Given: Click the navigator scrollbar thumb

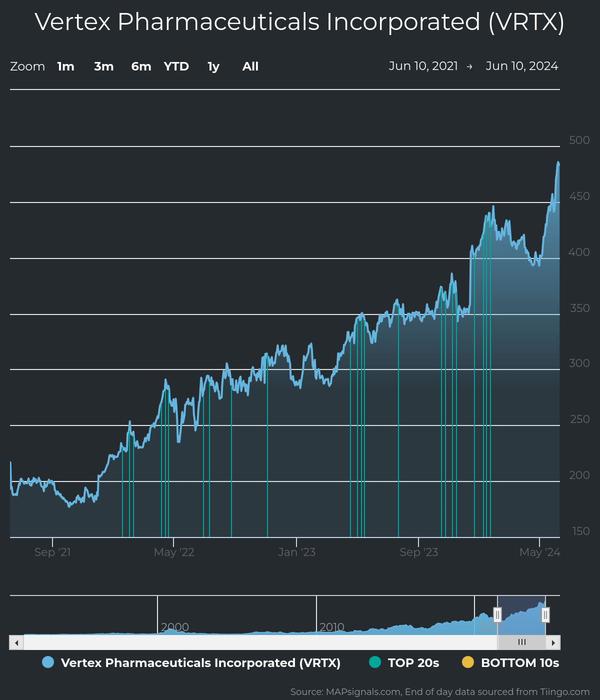Looking at the screenshot, I should pyautogui.click(x=522, y=642).
